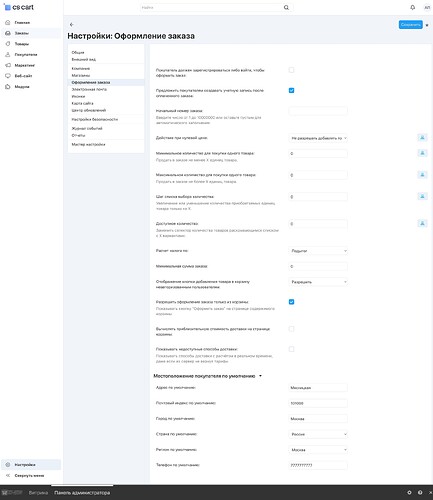Click the blue Сохранить button
Image resolution: width=433 pixels, height=500 pixels.
point(411,25)
